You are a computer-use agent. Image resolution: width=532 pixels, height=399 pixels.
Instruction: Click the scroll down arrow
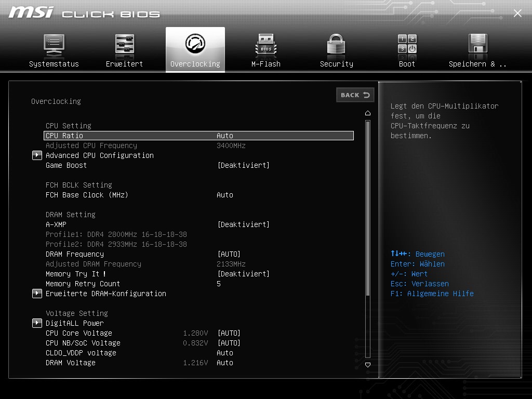click(368, 365)
